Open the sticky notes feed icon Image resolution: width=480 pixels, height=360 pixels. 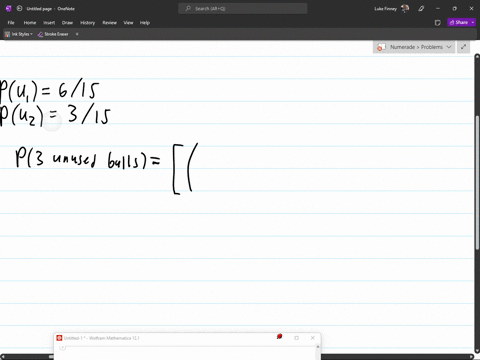[438, 23]
